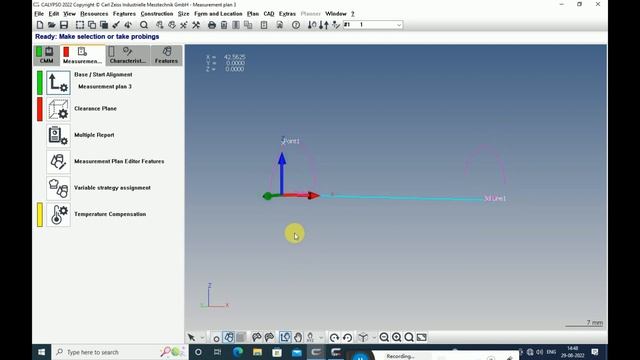Switch to the Features tab
This screenshot has height=360, width=640.
coord(167,55)
